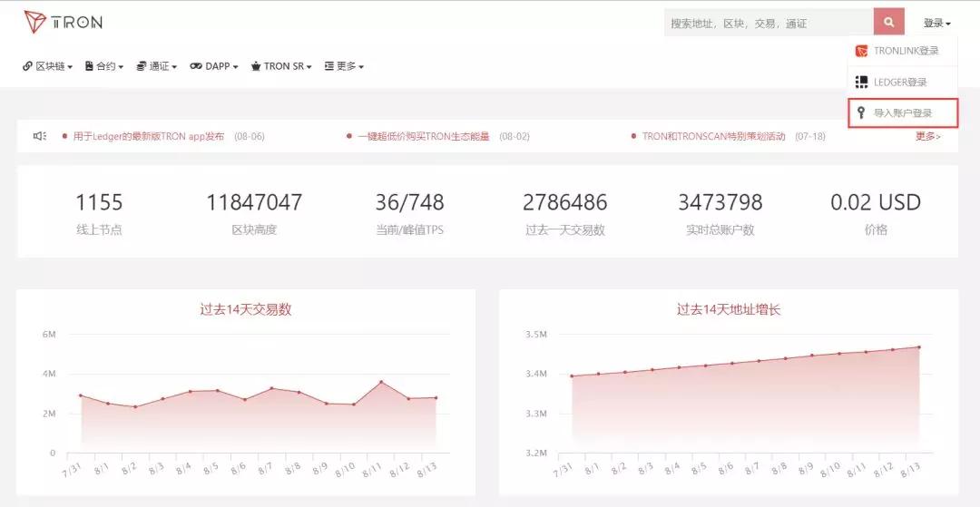This screenshot has width=980, height=507.
Task: Click the 2786486 daily transactions value
Action: click(565, 202)
